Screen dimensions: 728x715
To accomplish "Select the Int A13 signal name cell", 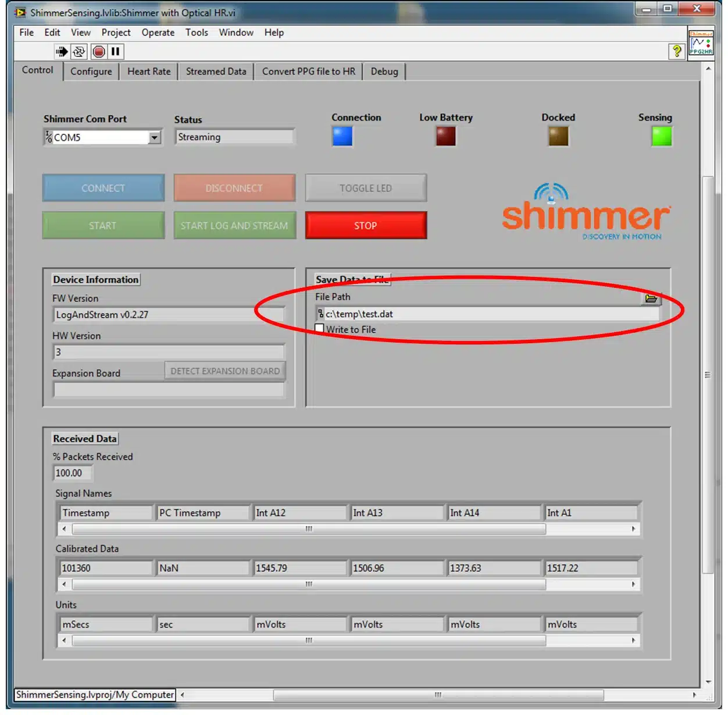I will point(397,513).
